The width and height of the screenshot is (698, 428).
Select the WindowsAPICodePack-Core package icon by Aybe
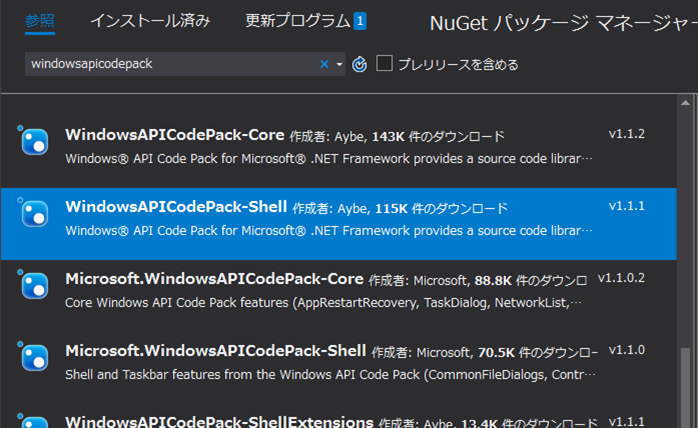[x=34, y=142]
